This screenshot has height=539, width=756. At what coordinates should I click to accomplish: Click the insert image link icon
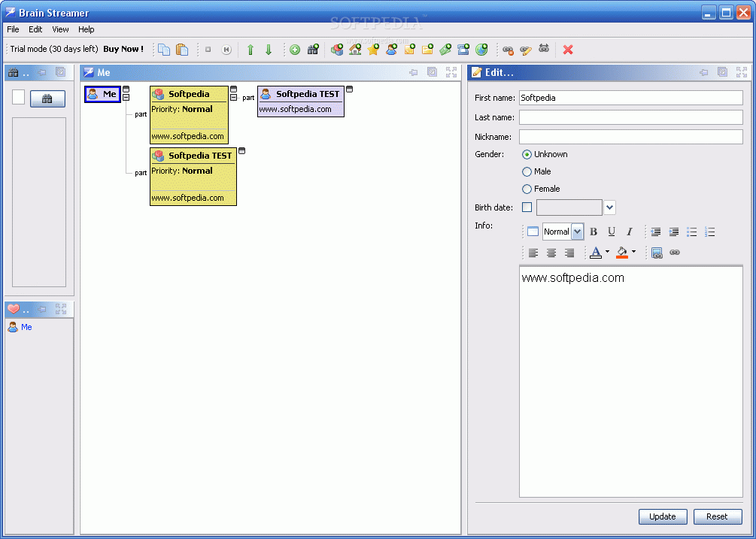click(x=657, y=253)
